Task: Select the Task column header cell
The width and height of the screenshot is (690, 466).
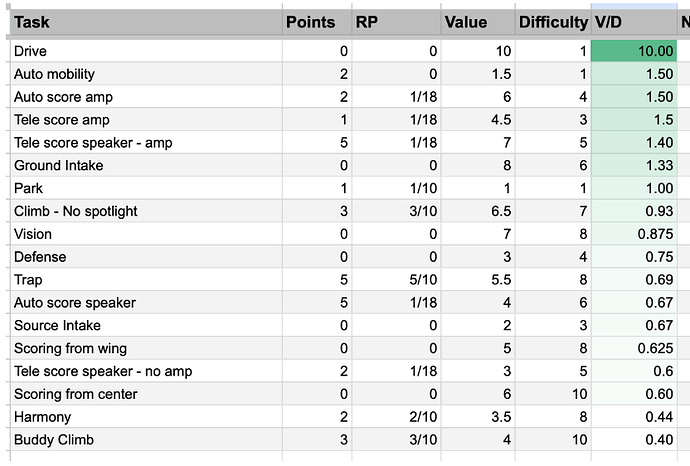Action: 146,22
